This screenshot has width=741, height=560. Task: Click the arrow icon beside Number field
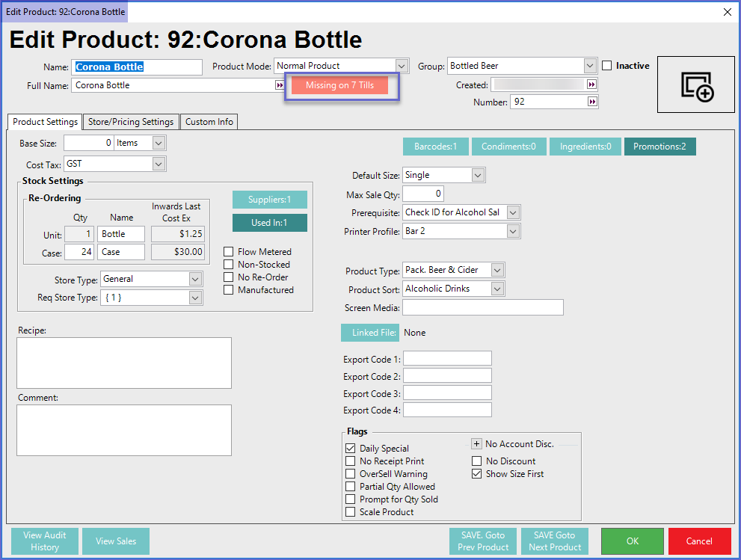click(x=592, y=102)
